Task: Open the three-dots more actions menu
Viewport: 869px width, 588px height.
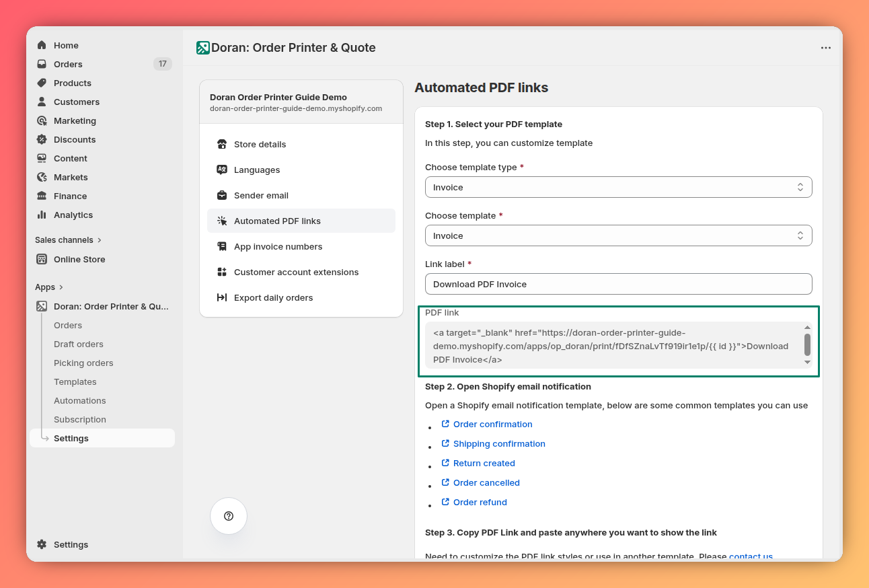Action: 826,48
